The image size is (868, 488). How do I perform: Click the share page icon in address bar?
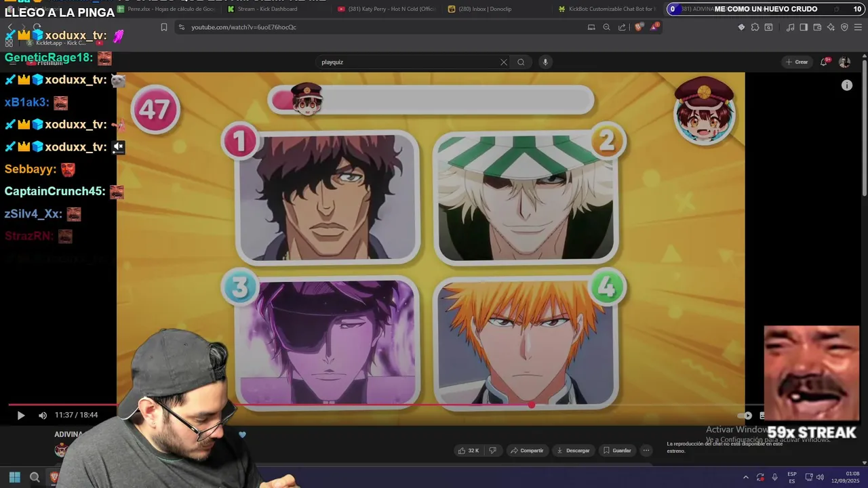[622, 27]
